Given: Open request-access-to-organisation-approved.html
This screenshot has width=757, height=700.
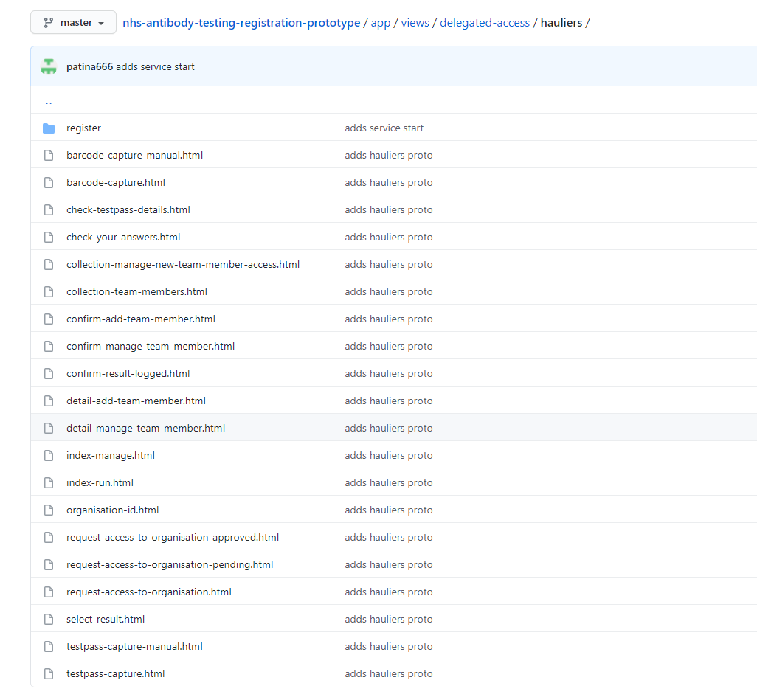Looking at the screenshot, I should [173, 537].
